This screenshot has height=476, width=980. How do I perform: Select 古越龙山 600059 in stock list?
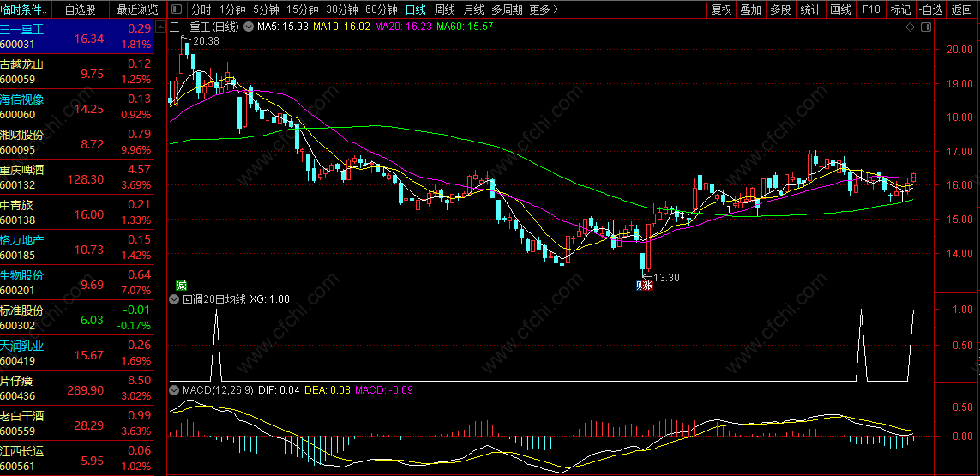click(x=77, y=71)
